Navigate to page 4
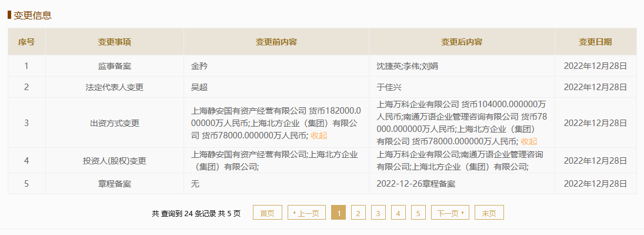The height and width of the screenshot is (235, 644). pos(398,213)
